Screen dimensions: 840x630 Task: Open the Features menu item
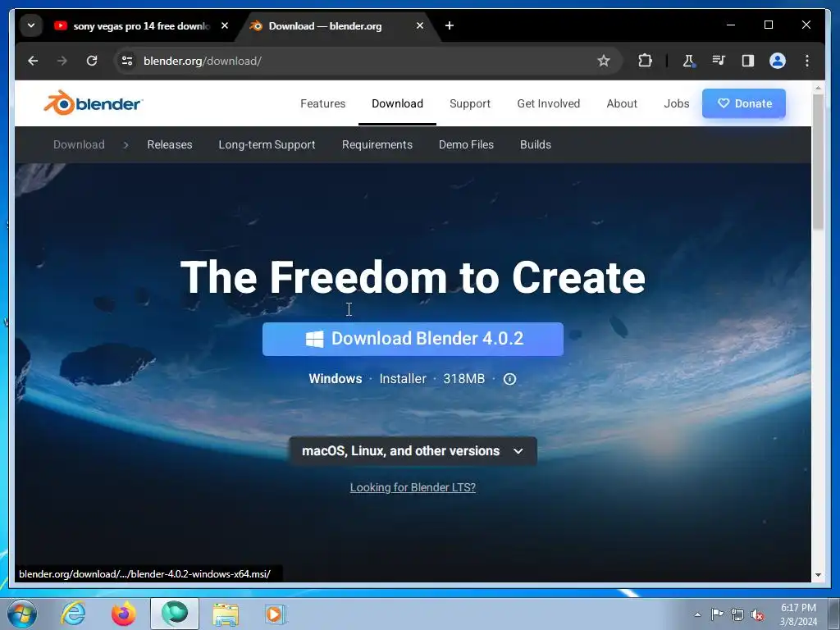323,103
